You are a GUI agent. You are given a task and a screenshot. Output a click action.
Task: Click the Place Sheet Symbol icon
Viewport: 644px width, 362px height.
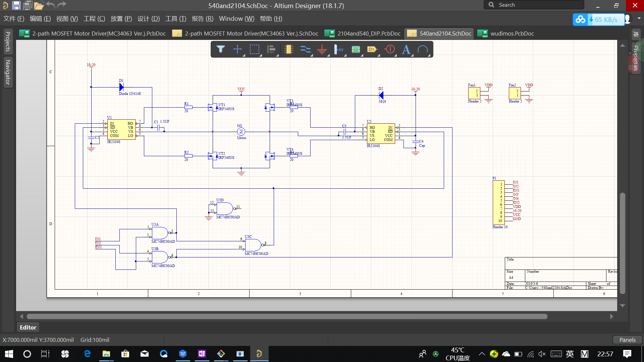tap(356, 49)
